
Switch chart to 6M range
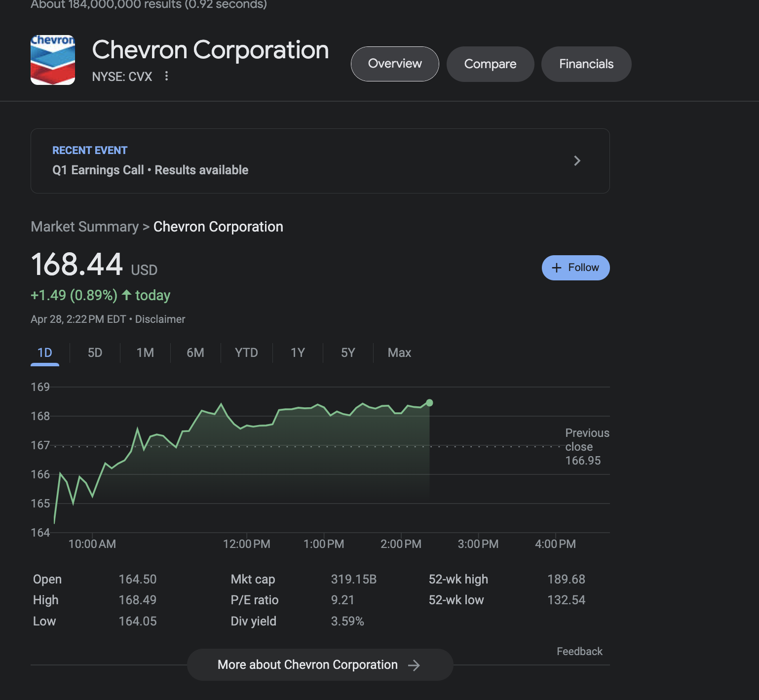195,353
